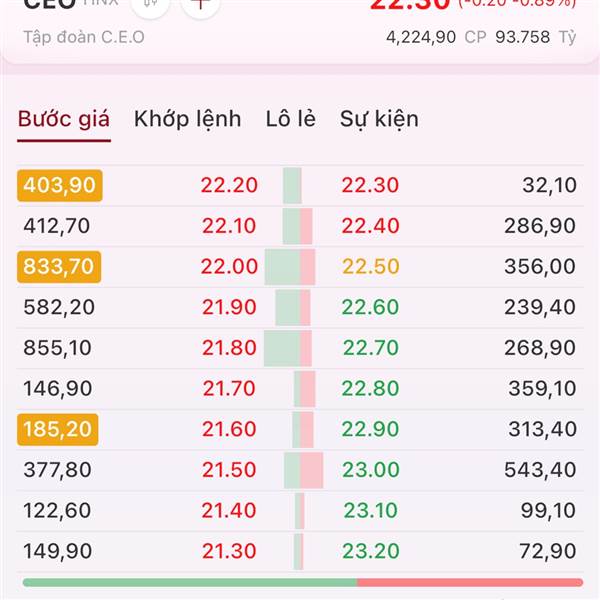The image size is (600, 600).
Task: Select ask volume 543,40
Action: pos(540,470)
